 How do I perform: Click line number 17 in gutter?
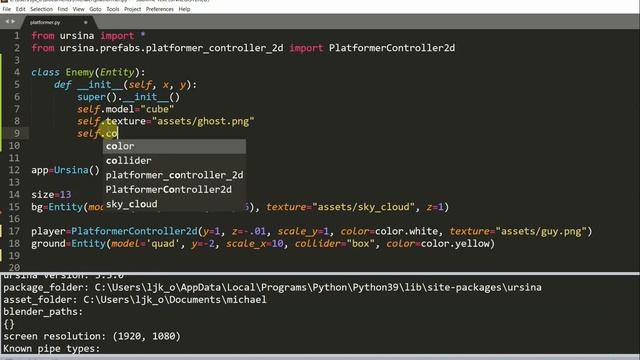click(x=14, y=231)
